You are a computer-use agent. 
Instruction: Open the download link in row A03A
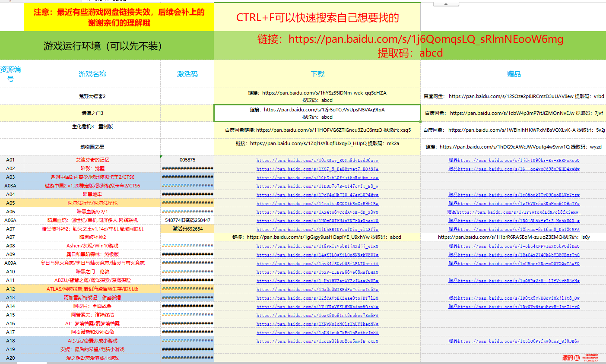click(317, 186)
